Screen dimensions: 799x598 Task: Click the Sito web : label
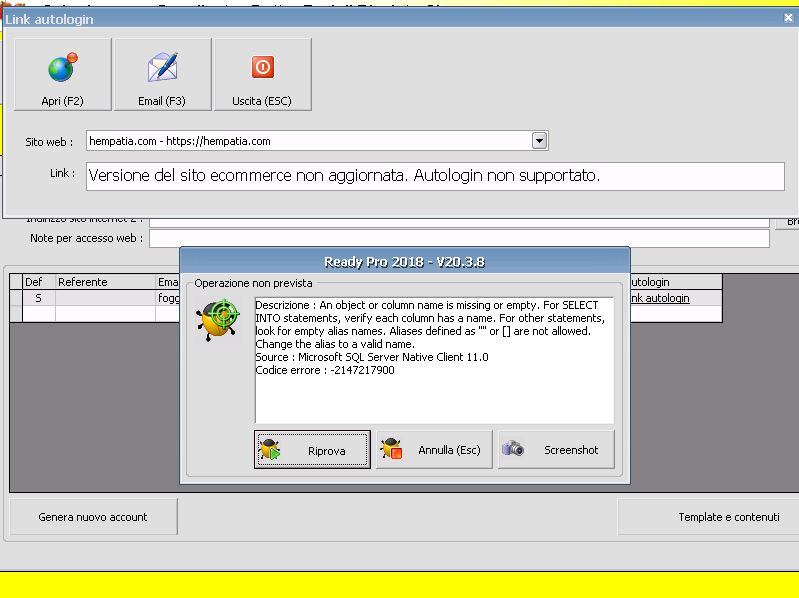coord(49,142)
